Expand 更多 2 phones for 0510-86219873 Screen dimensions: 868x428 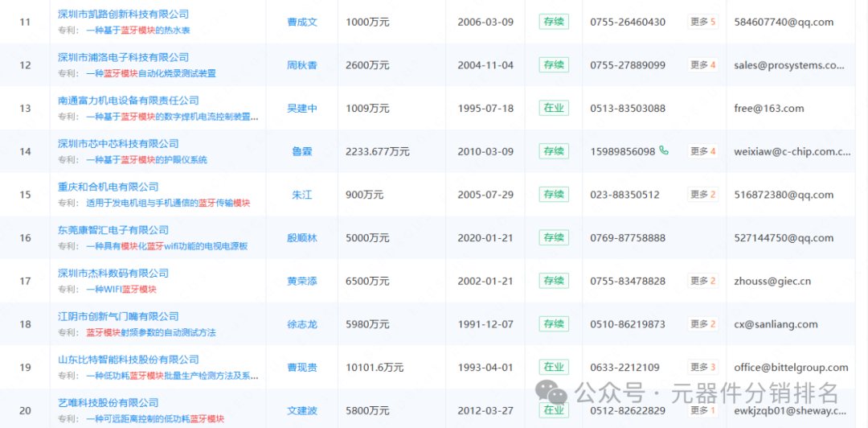(x=703, y=324)
